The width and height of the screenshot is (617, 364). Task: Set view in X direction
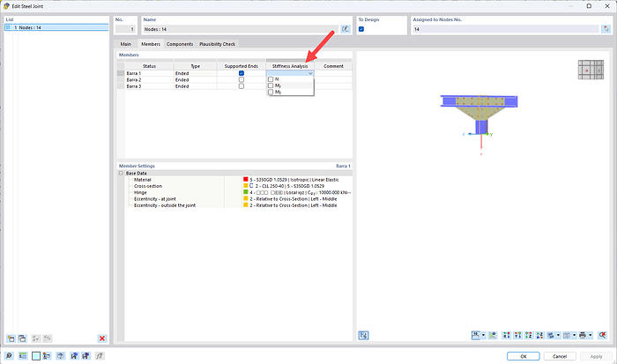pos(507,335)
